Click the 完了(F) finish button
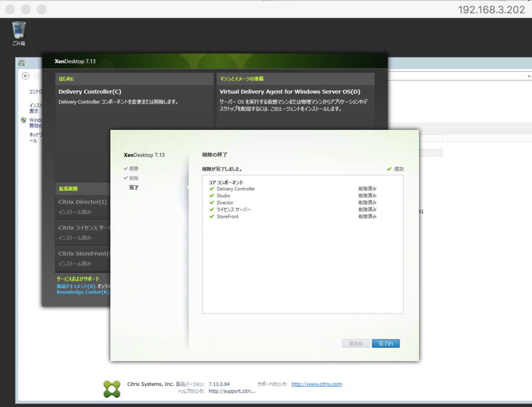The height and width of the screenshot is (407, 532). tap(386, 344)
